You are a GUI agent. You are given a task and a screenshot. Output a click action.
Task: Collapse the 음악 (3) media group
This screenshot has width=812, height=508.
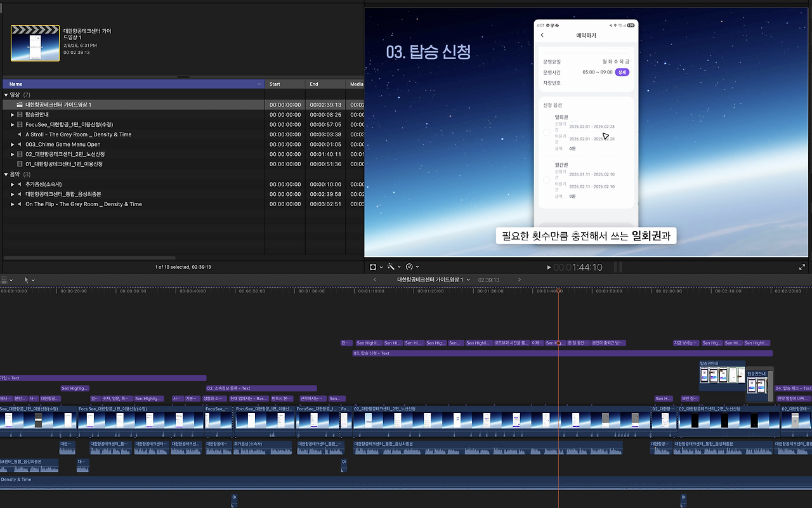click(x=5, y=174)
